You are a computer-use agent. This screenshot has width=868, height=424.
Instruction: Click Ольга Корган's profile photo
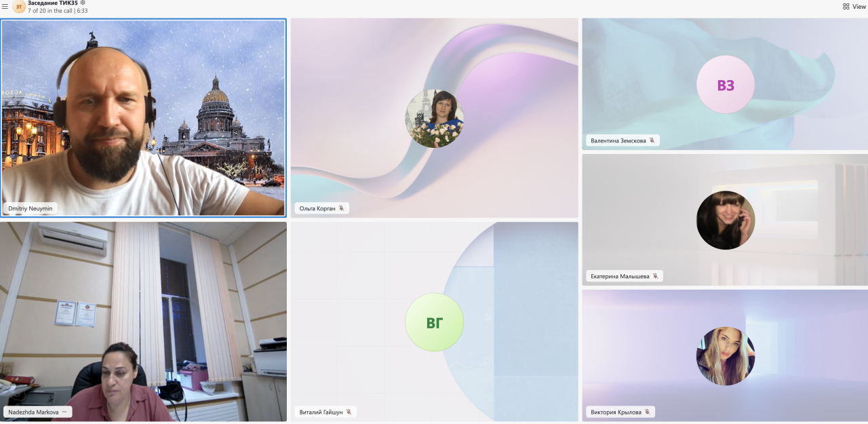[x=434, y=119]
